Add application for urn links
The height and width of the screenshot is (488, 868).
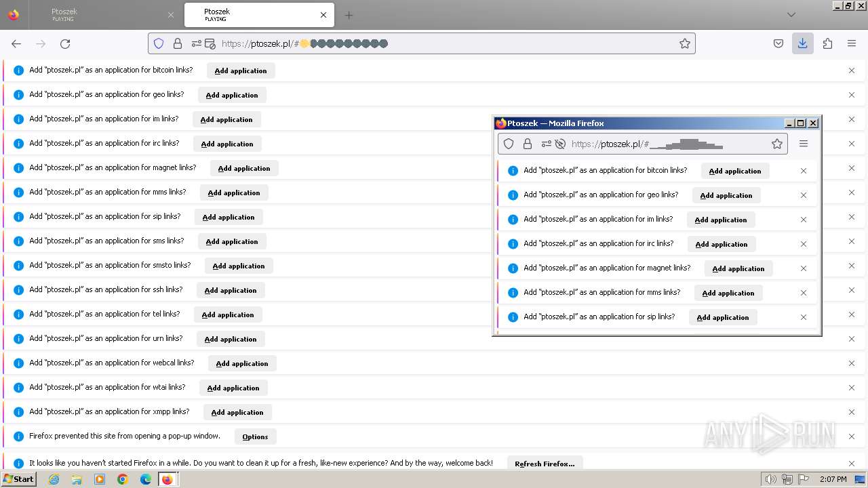[231, 339]
